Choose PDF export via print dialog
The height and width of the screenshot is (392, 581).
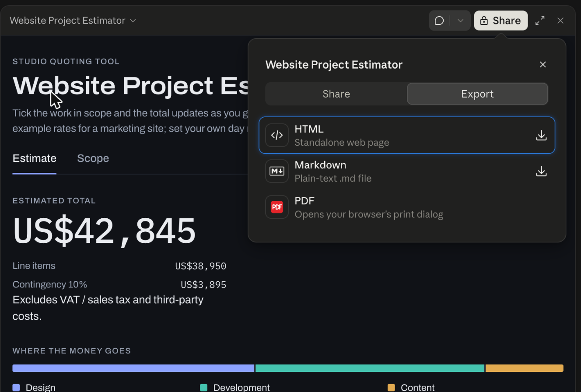click(x=407, y=207)
